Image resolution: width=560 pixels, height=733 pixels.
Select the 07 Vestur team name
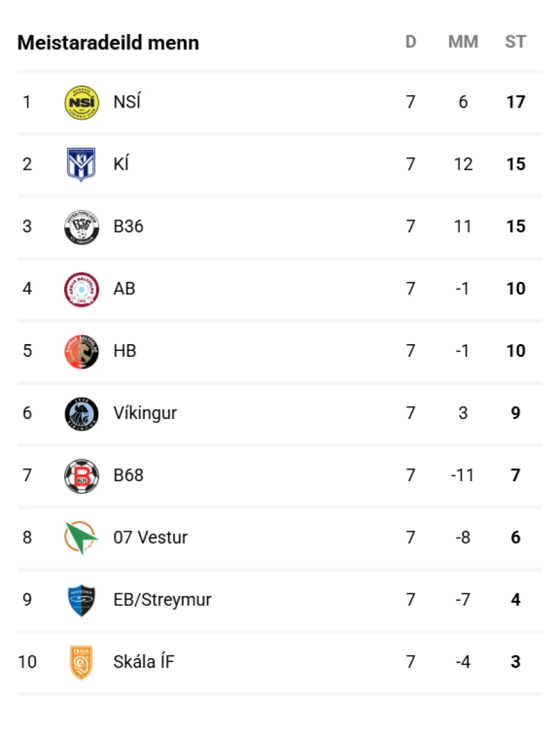pyautogui.click(x=150, y=538)
